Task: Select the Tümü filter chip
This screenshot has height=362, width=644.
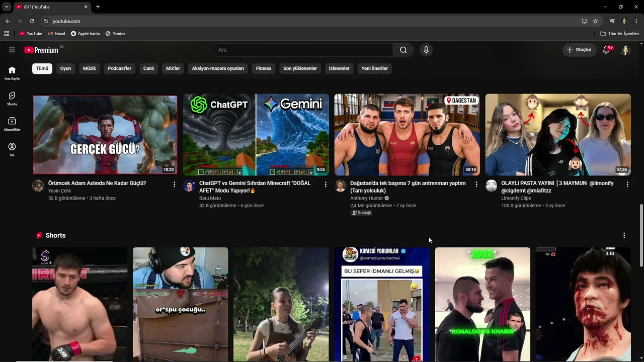Action: (x=42, y=68)
